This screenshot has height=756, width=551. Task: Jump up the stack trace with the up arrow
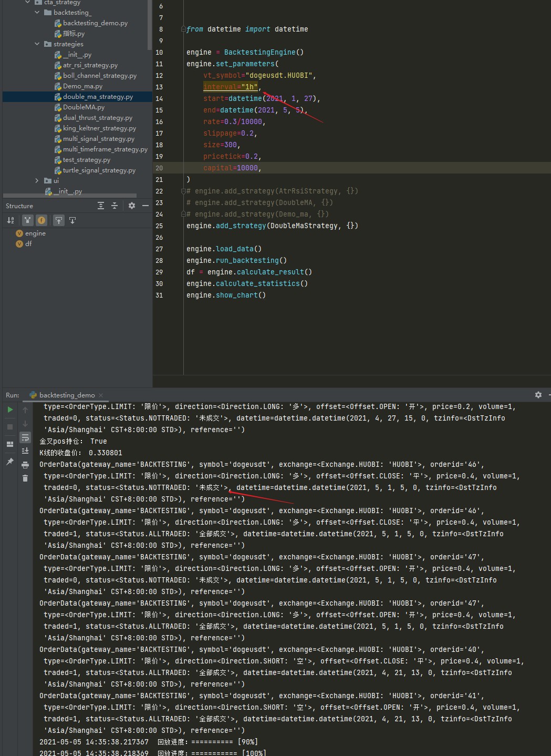(25, 410)
